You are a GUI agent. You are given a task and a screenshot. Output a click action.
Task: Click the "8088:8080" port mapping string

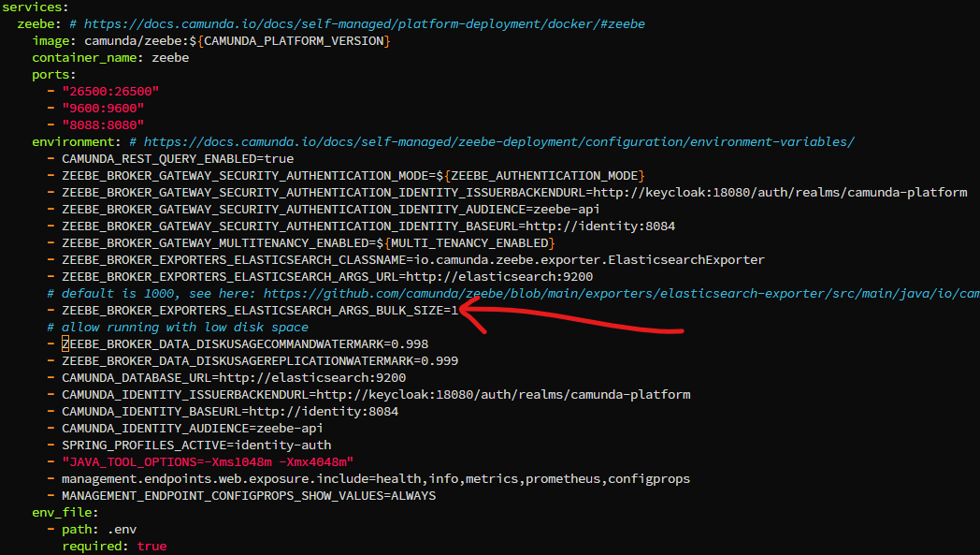pos(103,125)
